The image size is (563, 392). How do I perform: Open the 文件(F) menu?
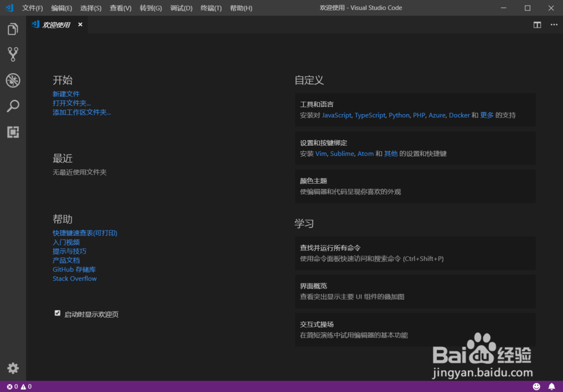pyautogui.click(x=32, y=8)
